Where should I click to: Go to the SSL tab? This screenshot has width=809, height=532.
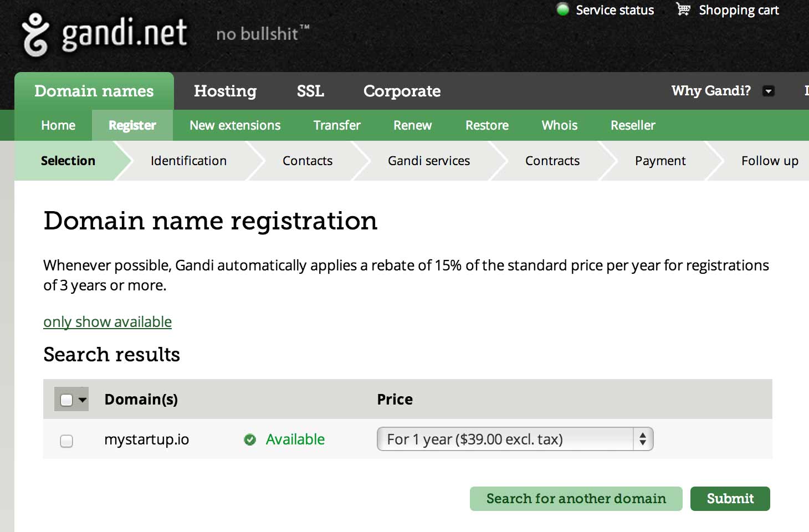point(310,91)
